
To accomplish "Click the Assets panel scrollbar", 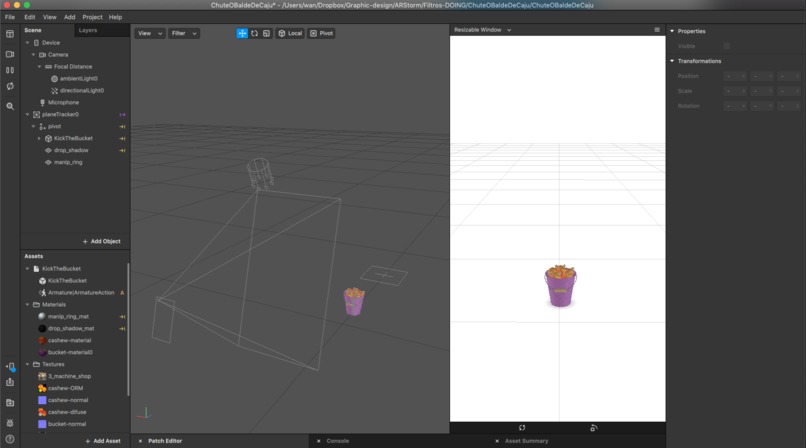I will tap(128, 329).
